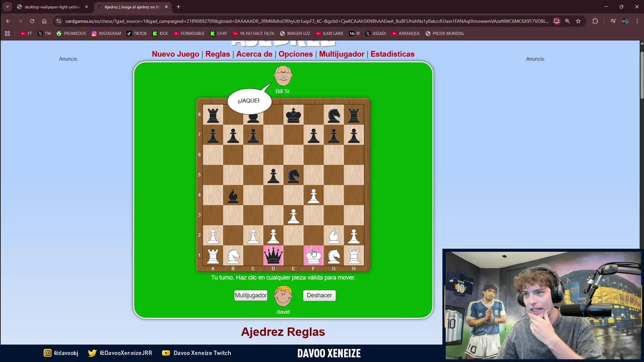Open the bookmarks apps grid icon
The width and height of the screenshot is (644, 362).
coord(7,34)
